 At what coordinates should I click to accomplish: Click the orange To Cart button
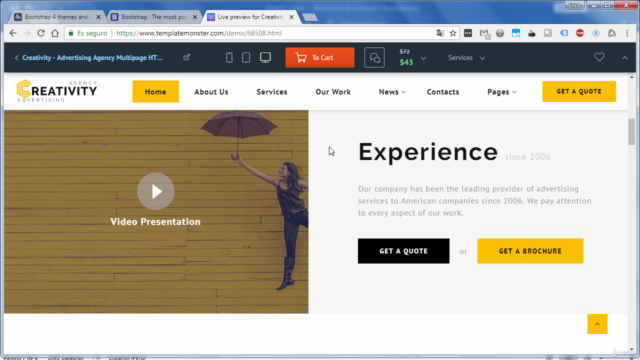[x=320, y=58]
